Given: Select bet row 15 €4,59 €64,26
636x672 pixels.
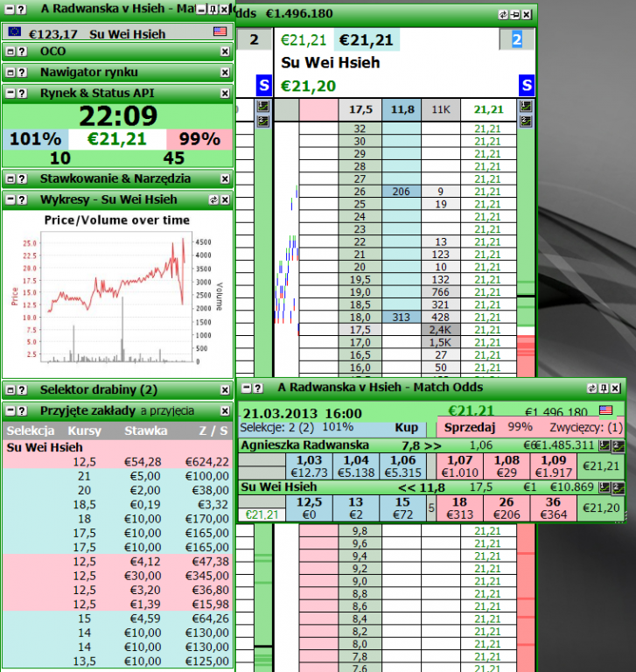Looking at the screenshot, I should coord(118,619).
